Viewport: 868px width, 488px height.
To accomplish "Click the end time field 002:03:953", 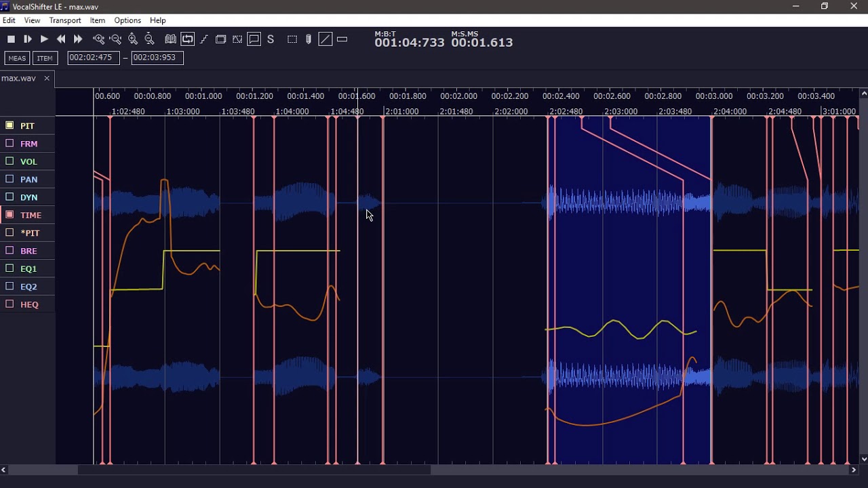I will (x=157, y=58).
